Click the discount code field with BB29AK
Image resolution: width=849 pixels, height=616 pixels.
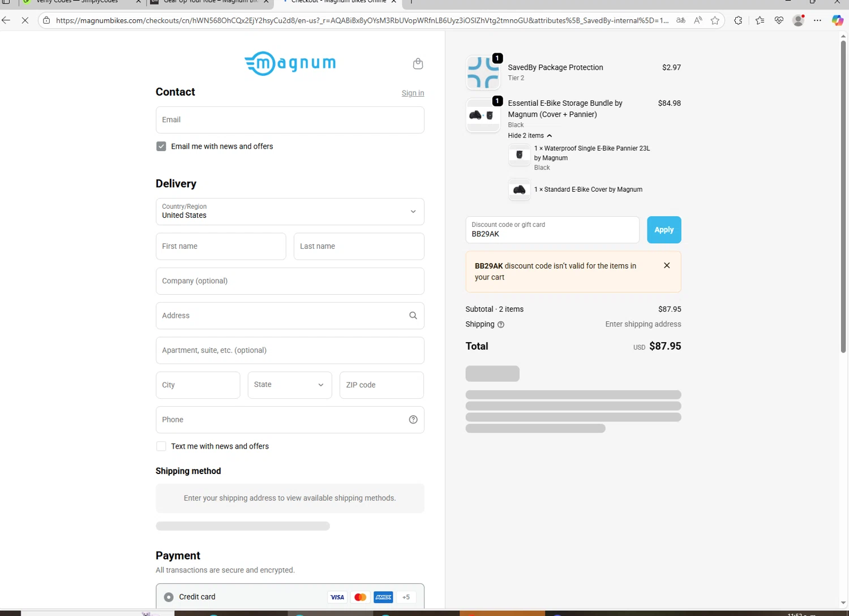pos(552,230)
